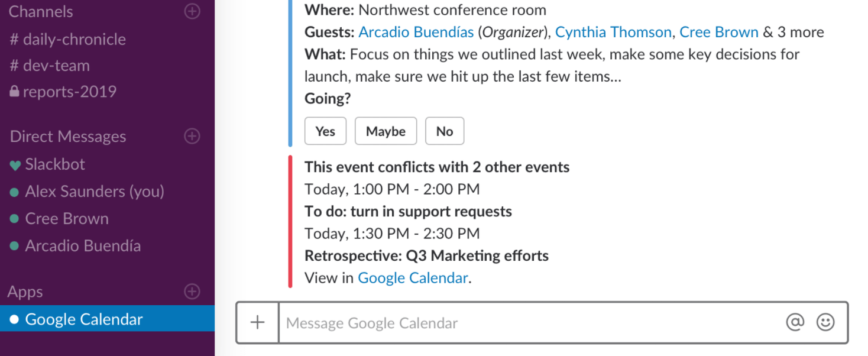Click the lock icon on reports-2019
Screen dimensions: 868x356
coord(15,92)
